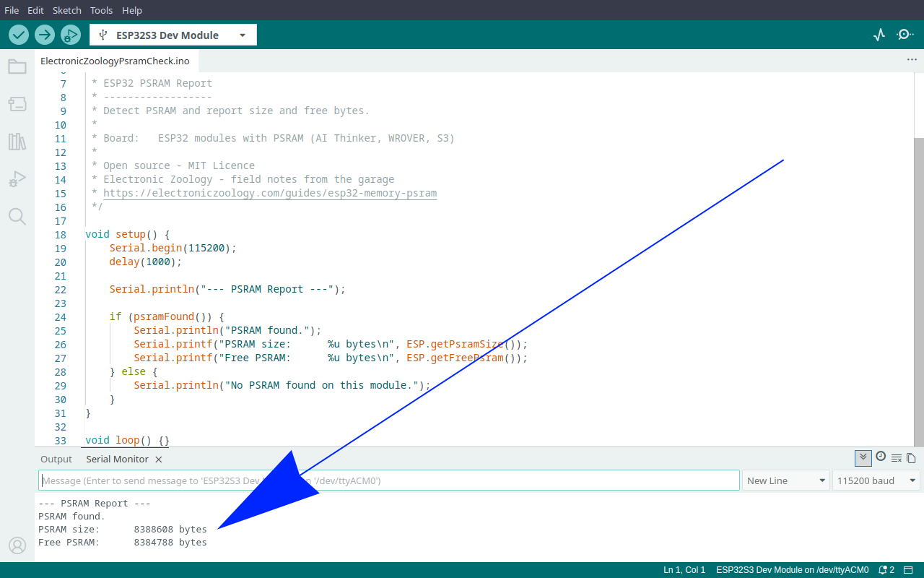924x578 pixels.
Task: Open the Edit menu
Action: tap(35, 10)
